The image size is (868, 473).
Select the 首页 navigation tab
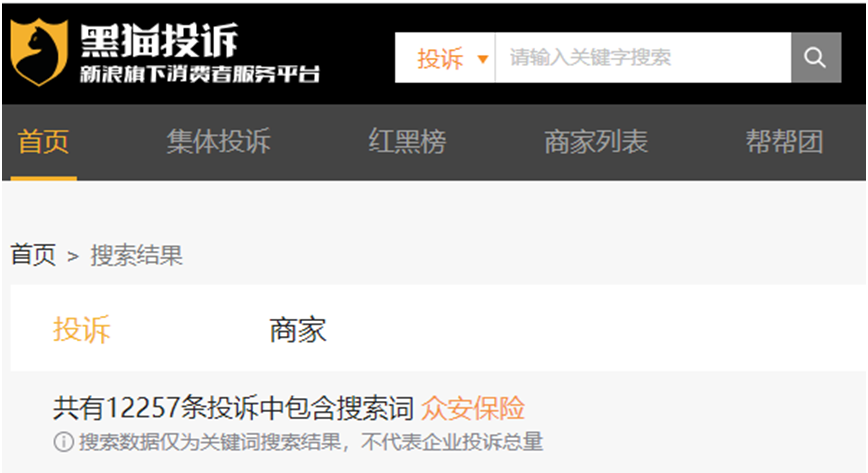(43, 142)
